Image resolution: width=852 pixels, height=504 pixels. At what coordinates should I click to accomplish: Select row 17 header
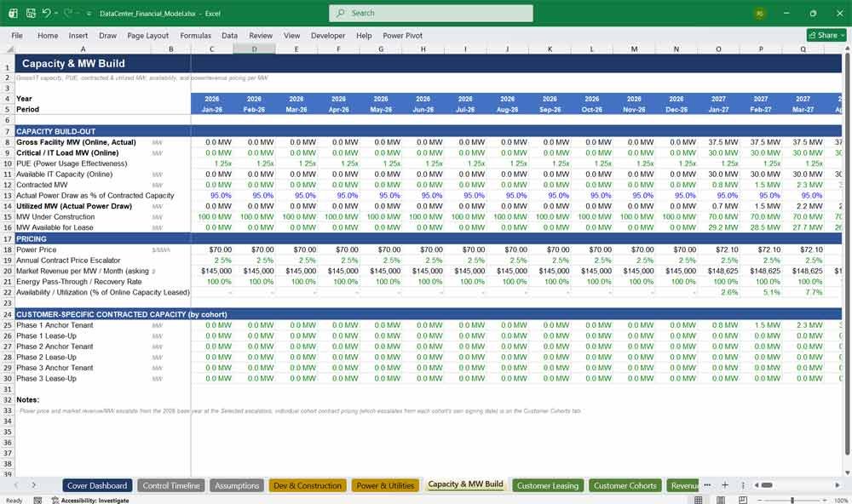pyautogui.click(x=8, y=239)
